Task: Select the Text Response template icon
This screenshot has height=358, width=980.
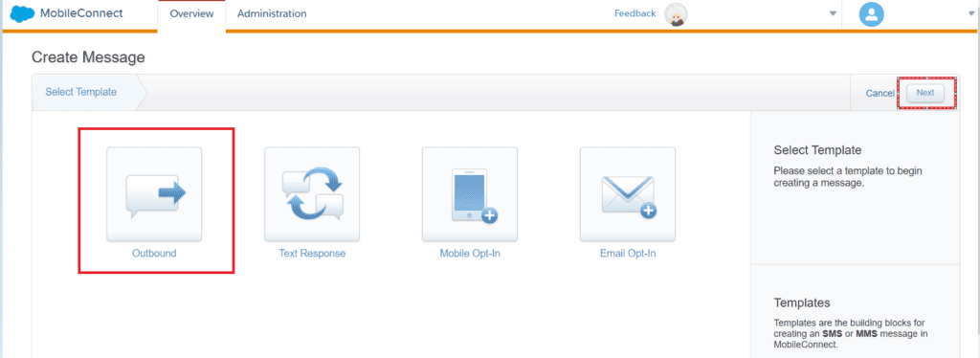Action: 312,194
